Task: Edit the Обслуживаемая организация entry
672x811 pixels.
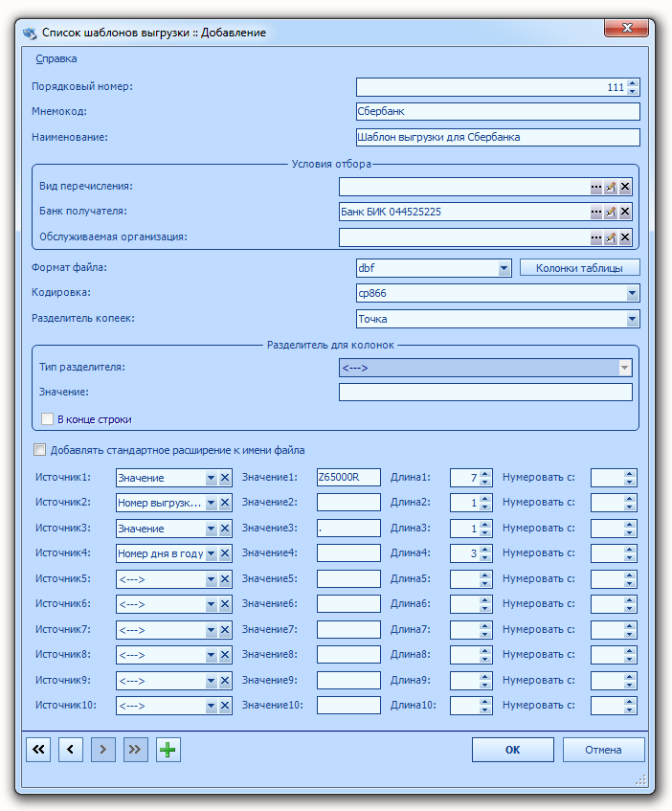Action: 611,237
